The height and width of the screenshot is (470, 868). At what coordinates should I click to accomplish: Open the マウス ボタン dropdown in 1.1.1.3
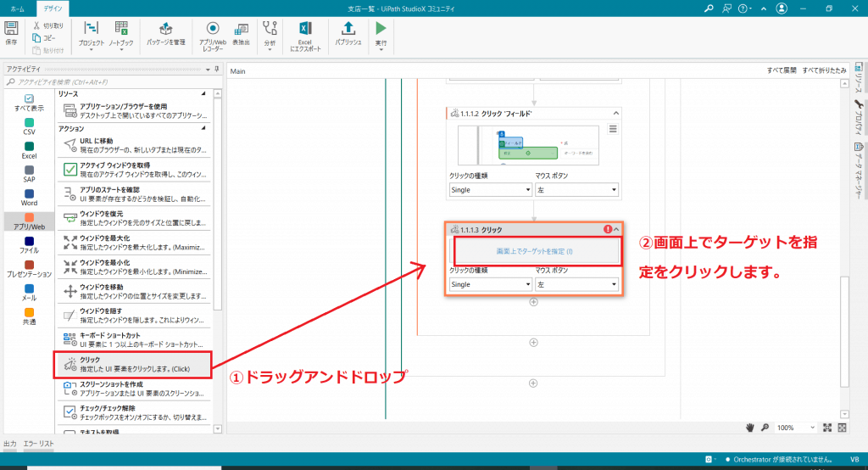pos(577,284)
